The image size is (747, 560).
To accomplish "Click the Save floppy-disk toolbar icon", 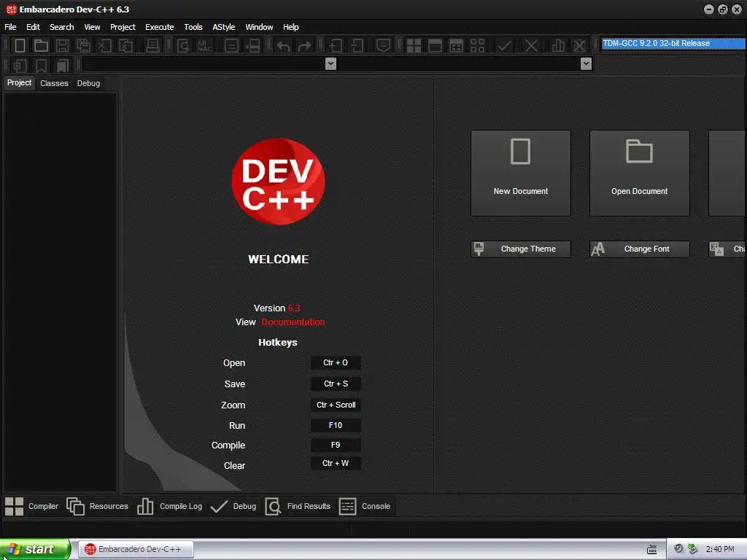I will (x=62, y=46).
